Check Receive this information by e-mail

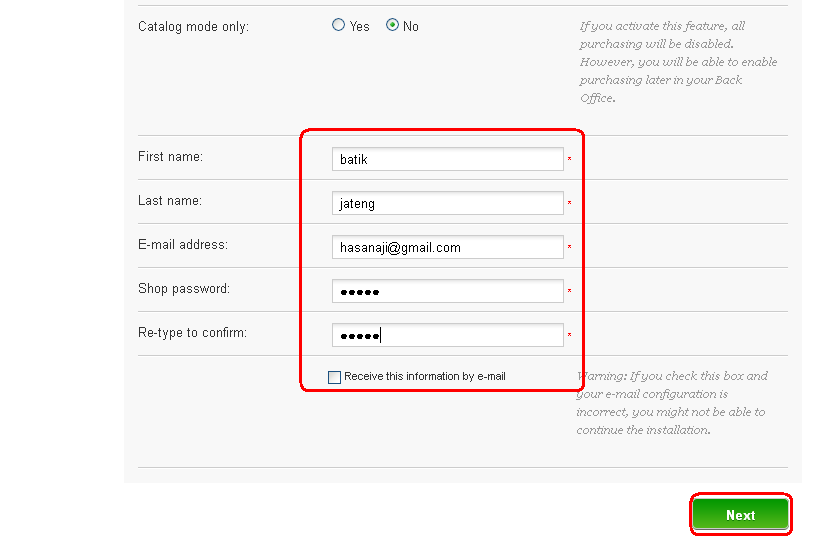(x=334, y=377)
